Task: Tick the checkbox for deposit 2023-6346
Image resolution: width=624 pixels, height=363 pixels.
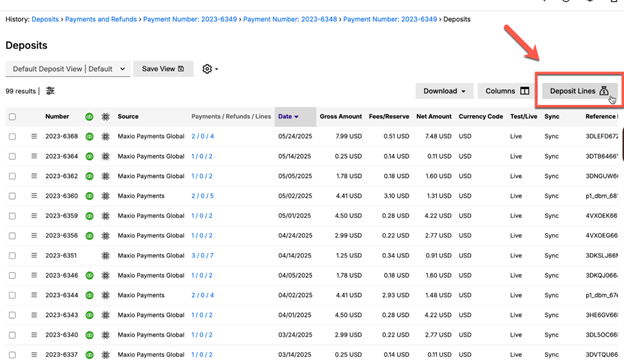Action: [x=12, y=275]
